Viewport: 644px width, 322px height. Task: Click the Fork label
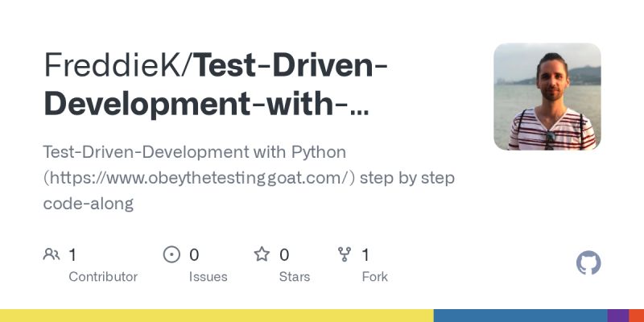pos(374,277)
